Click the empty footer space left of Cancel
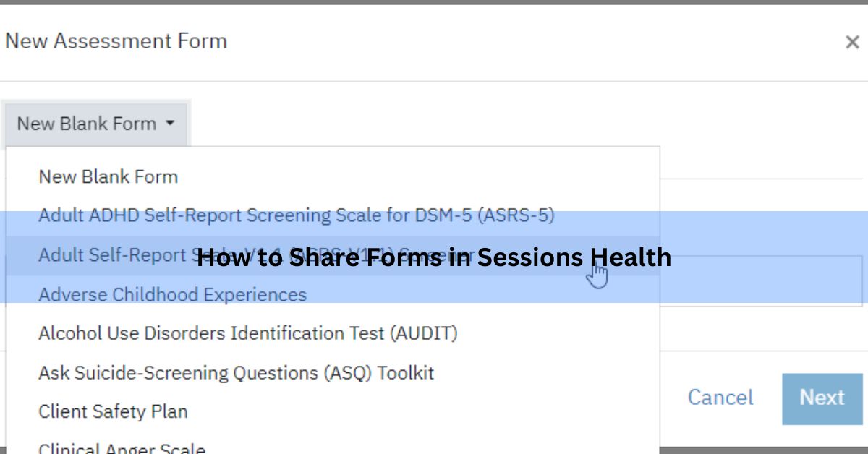 tap(673, 398)
